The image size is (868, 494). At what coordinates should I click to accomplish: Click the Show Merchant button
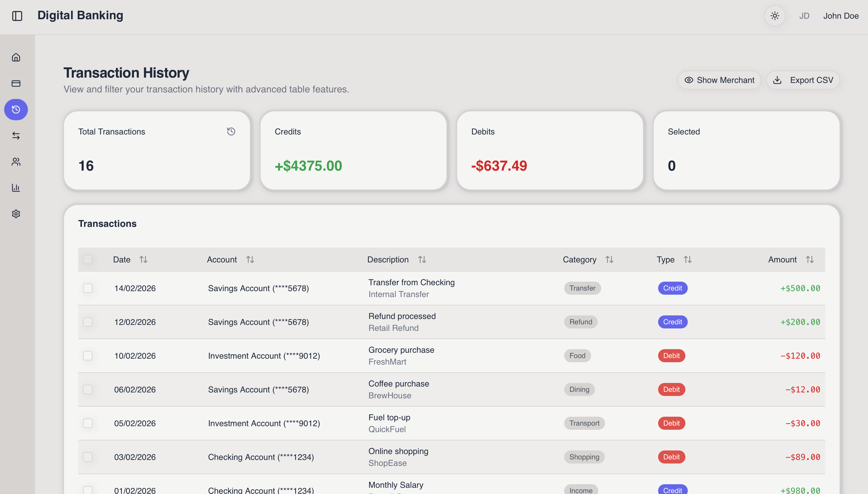[x=719, y=80]
